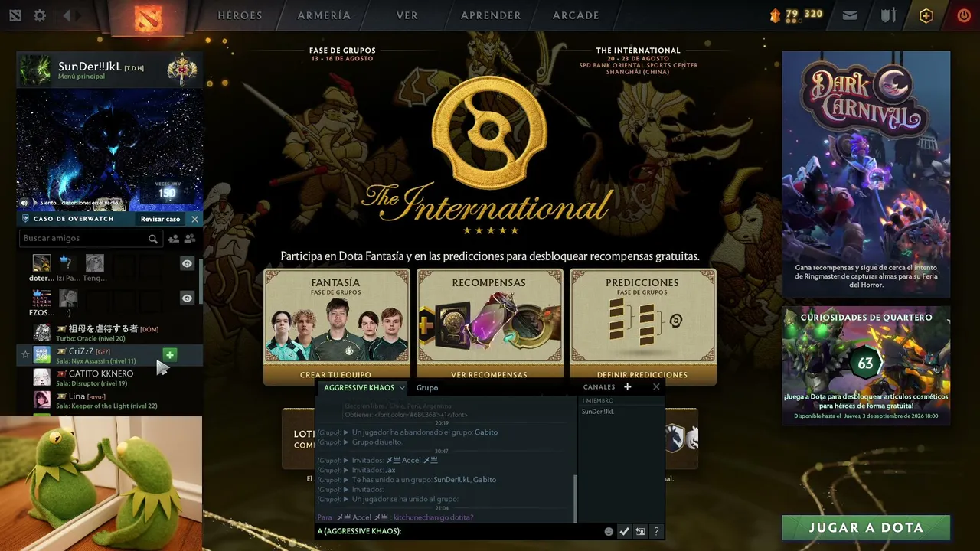Open the VER menu

pos(406,15)
